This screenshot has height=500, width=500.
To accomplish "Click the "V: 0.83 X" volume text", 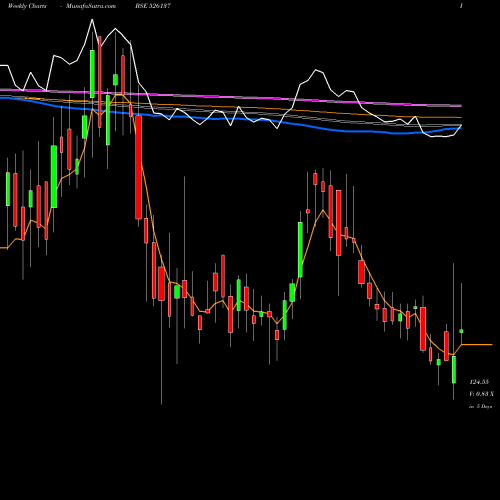I will pyautogui.click(x=481, y=394).
